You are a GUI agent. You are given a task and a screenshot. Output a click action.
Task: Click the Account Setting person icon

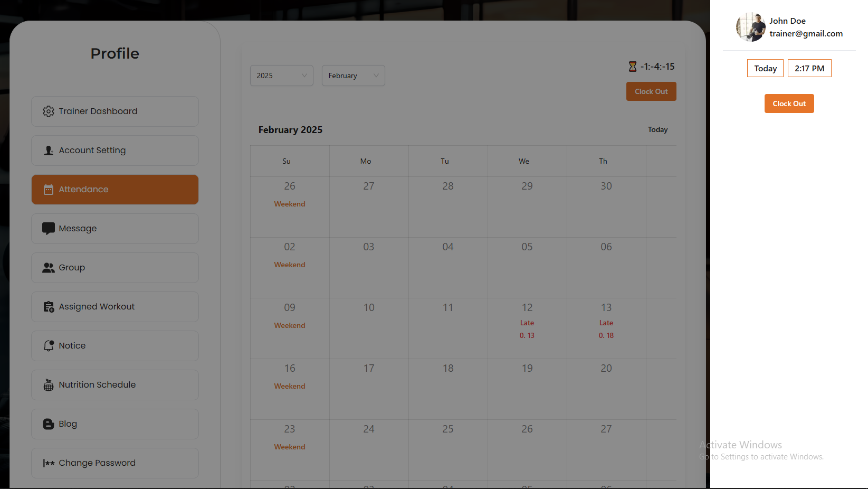[x=49, y=151]
